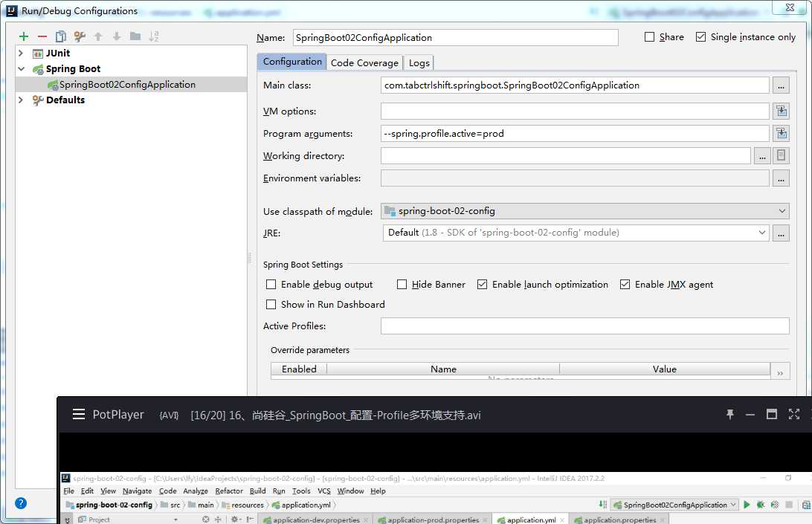Expand the VM options field editor
Viewport: 812px width, 524px height.
[782, 111]
